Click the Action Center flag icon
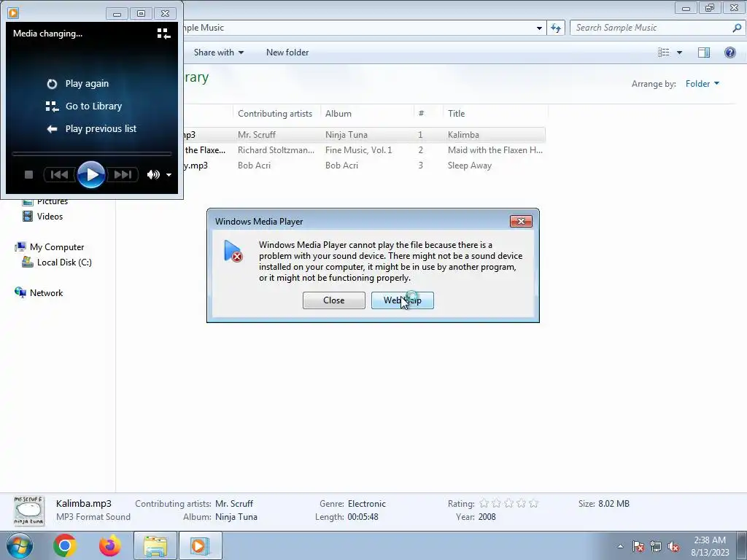Viewport: 747px width, 560px height. [x=638, y=546]
